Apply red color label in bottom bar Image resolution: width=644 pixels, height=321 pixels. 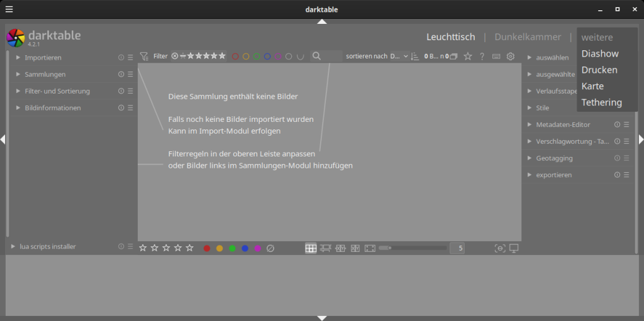point(207,248)
